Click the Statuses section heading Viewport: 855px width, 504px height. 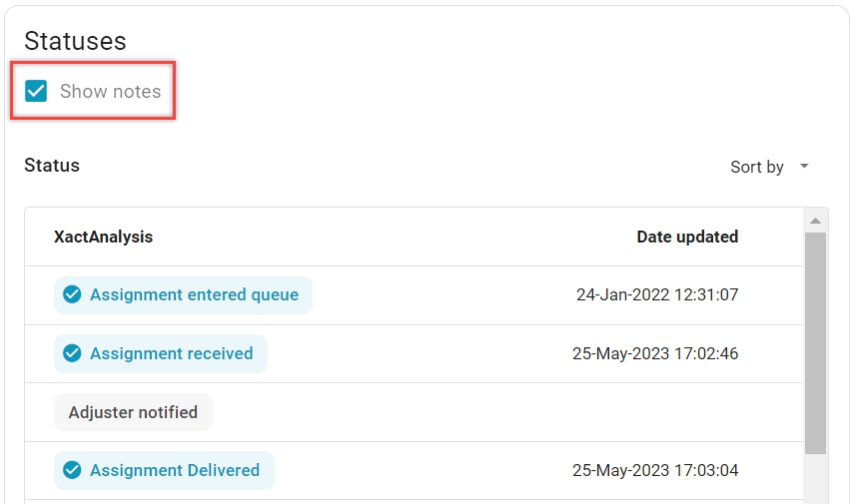click(x=75, y=41)
